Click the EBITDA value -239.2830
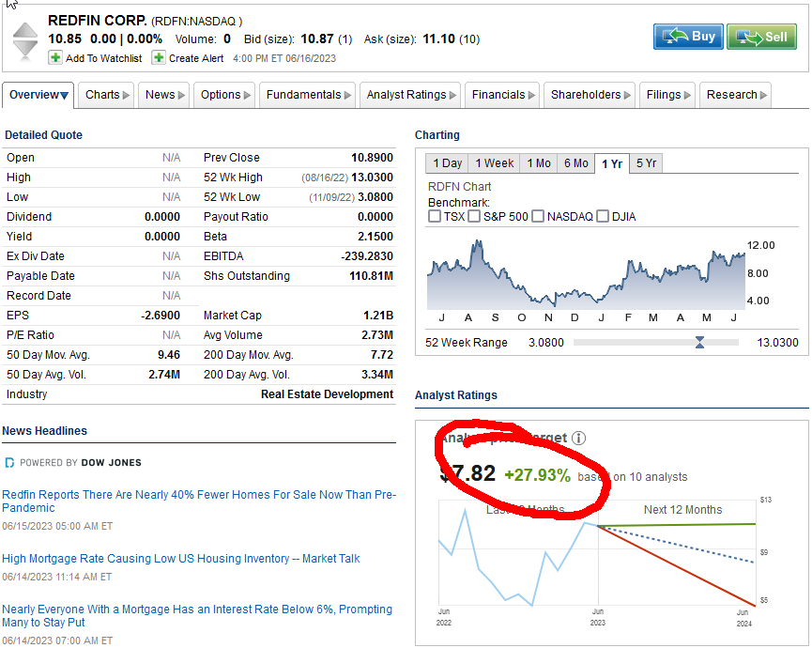812x648 pixels. [x=367, y=255]
